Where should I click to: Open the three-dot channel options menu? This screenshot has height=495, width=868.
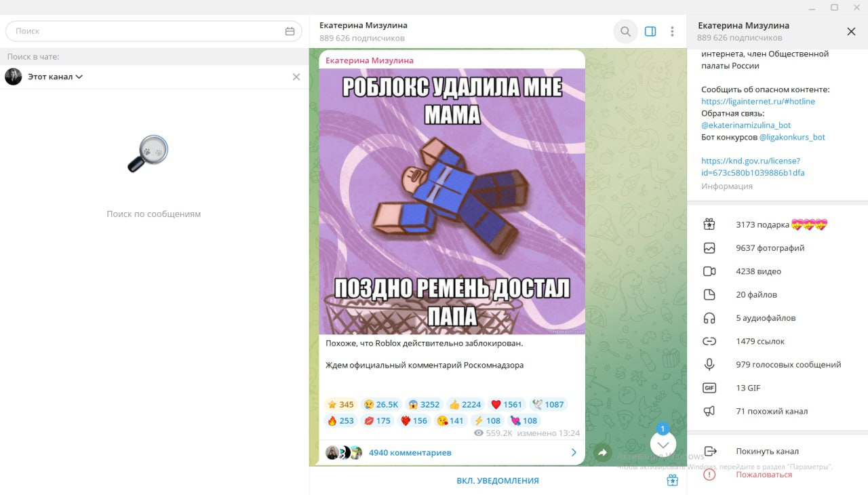tap(672, 31)
